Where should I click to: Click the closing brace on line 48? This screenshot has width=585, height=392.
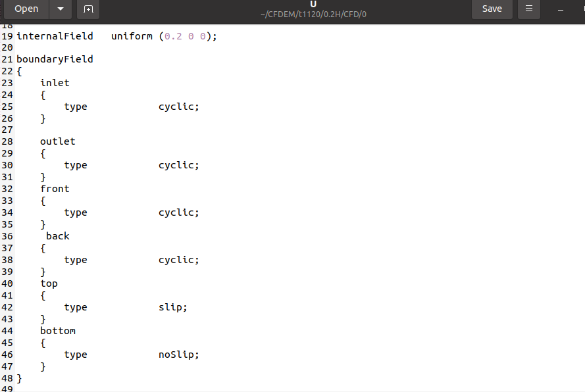click(x=20, y=378)
